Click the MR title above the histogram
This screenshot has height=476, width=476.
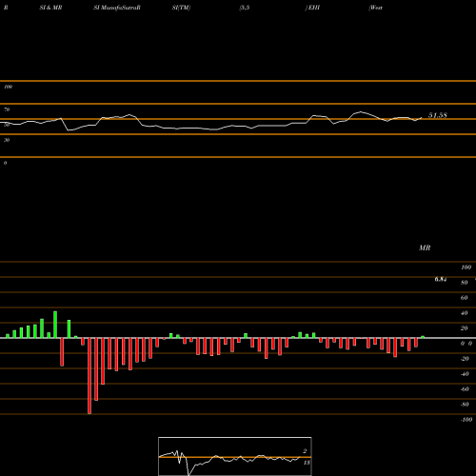tap(425, 248)
